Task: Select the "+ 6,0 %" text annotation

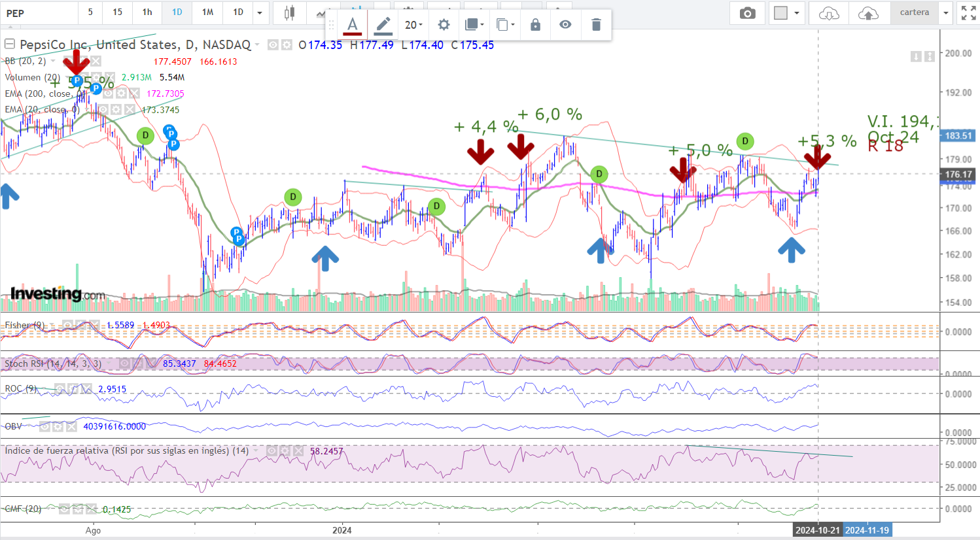Action: coord(550,115)
